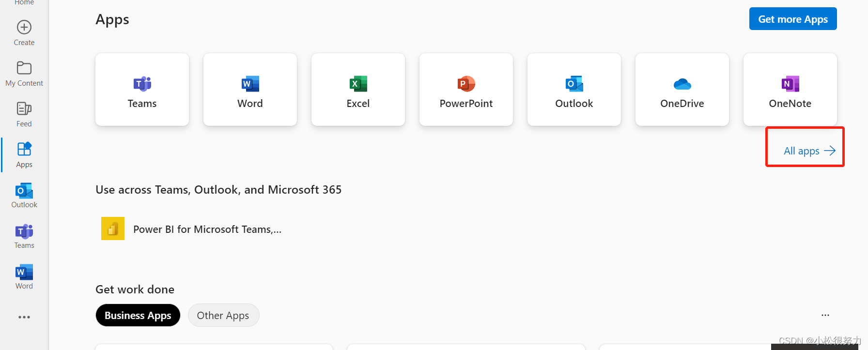Click the Power BI app icon

113,228
